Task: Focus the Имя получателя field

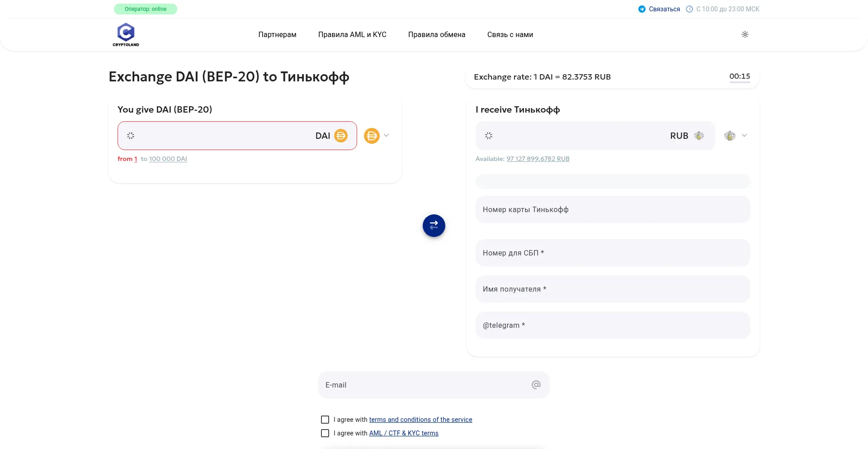Action: click(613, 289)
